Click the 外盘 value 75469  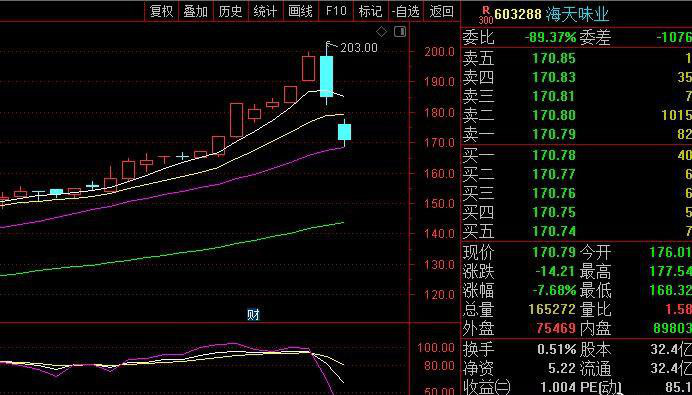coord(556,328)
